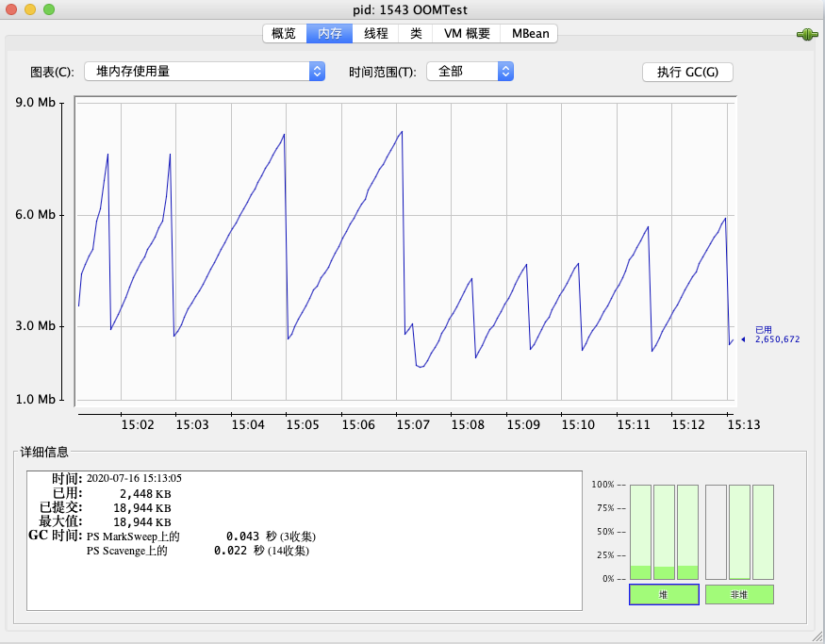This screenshot has height=644, width=825.
Task: Click the 已用 value 2,448 KB
Action: pyautogui.click(x=145, y=493)
